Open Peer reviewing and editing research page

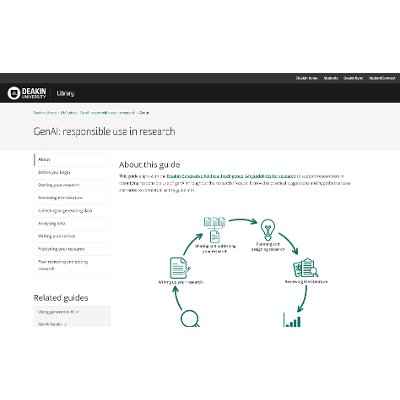pyautogui.click(x=72, y=265)
